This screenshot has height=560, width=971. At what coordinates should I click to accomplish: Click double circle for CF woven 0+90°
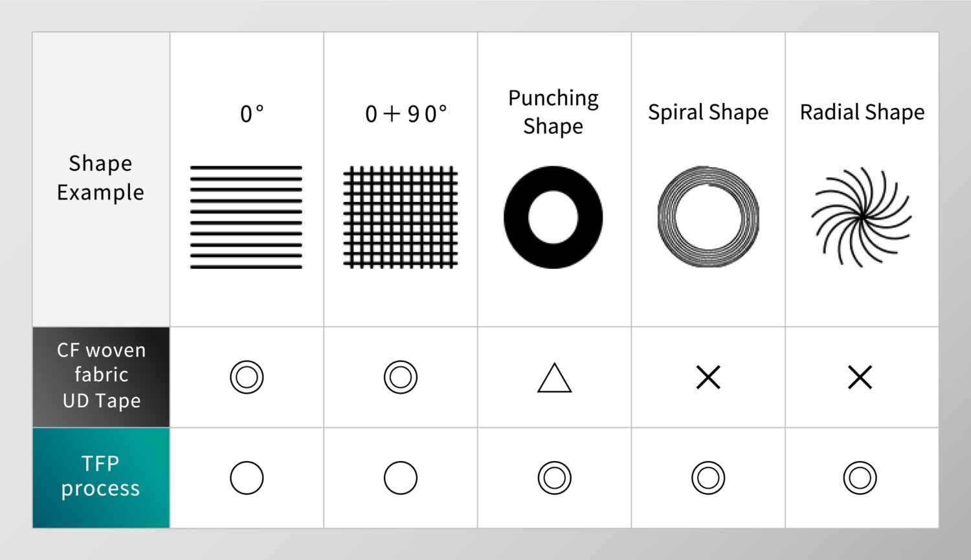[401, 377]
